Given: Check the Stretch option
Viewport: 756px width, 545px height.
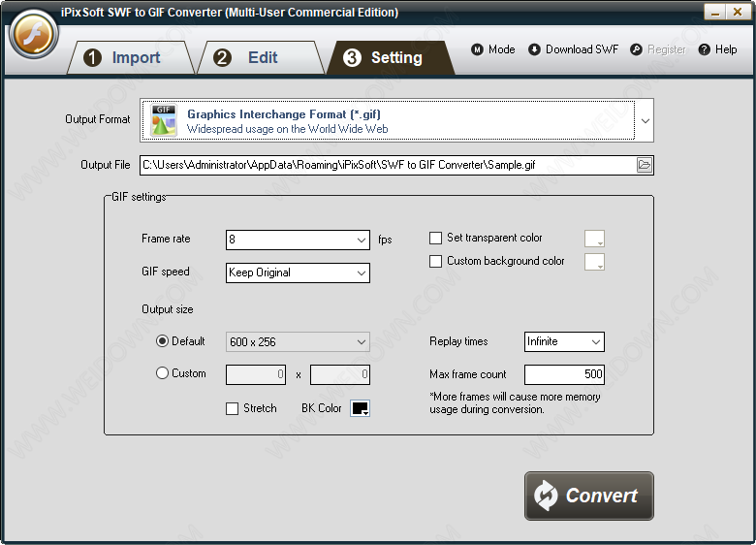Looking at the screenshot, I should (x=232, y=409).
